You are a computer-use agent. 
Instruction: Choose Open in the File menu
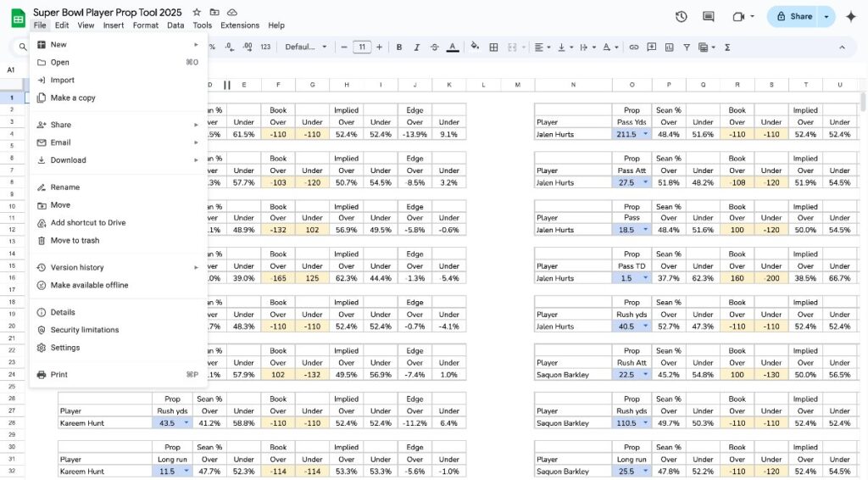[x=119, y=62]
